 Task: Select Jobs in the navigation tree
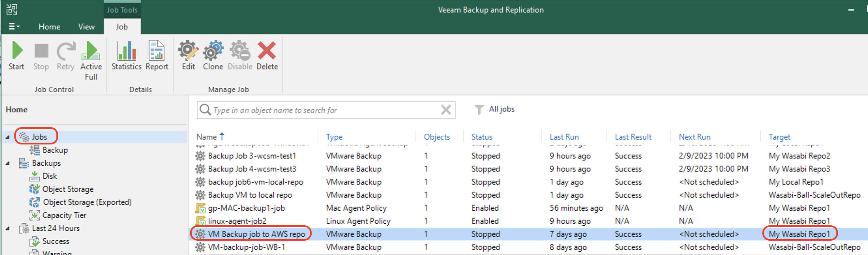tap(39, 137)
